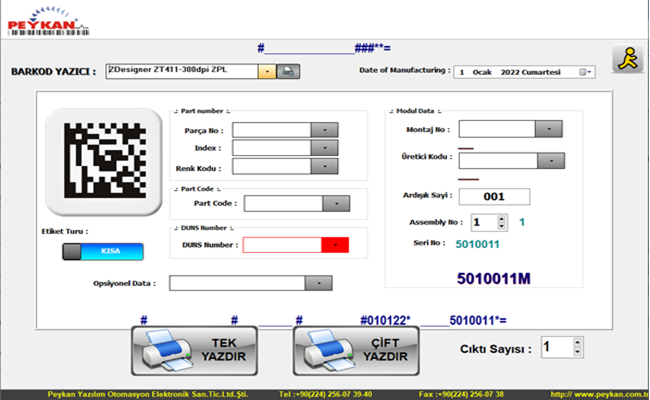Viewport: 650px width, 400px height.
Task: Click into the Part Code field
Action: pos(283,204)
